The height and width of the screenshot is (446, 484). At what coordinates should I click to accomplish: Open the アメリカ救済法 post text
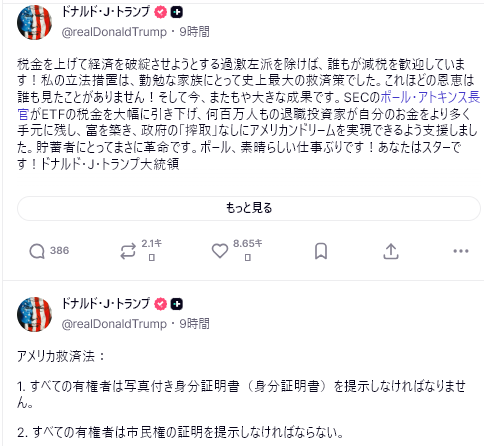[61, 356]
